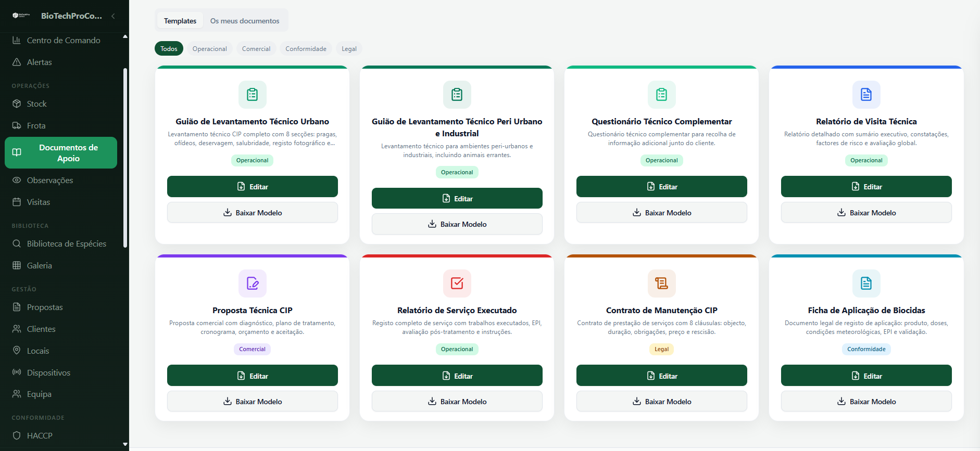The image size is (980, 451).
Task: Click the Contrato de Manutenção CIP scroll icon
Action: pos(662,283)
